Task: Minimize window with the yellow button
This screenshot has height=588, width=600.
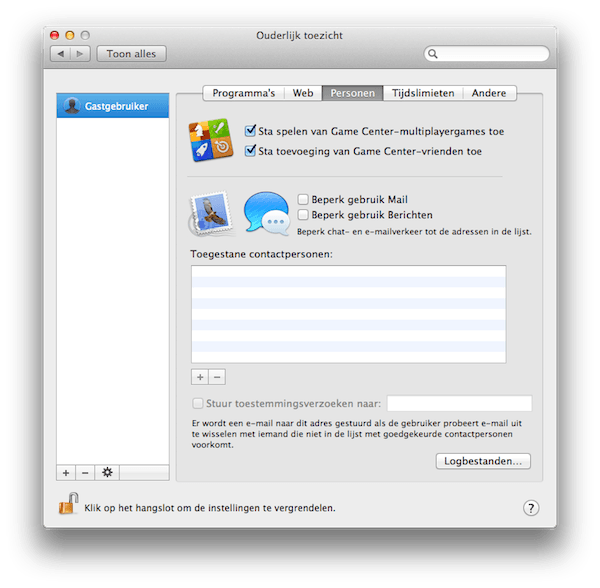Action: tap(70, 35)
